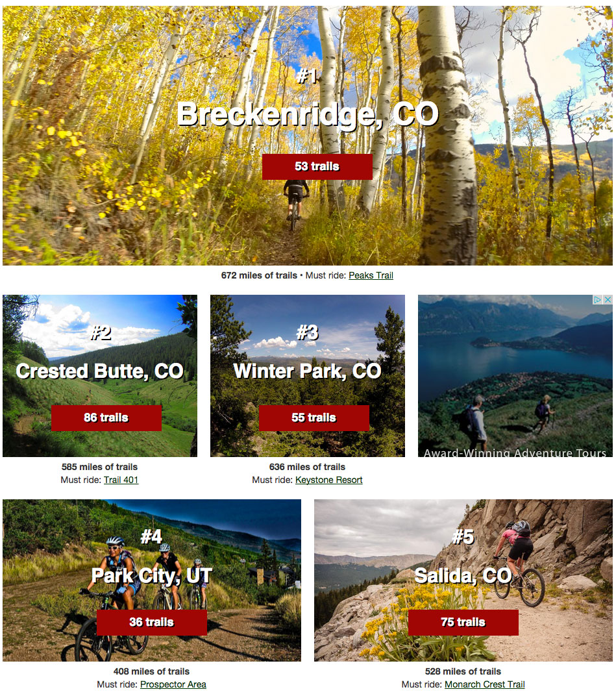Follow the Peaks Trail link

click(x=371, y=275)
